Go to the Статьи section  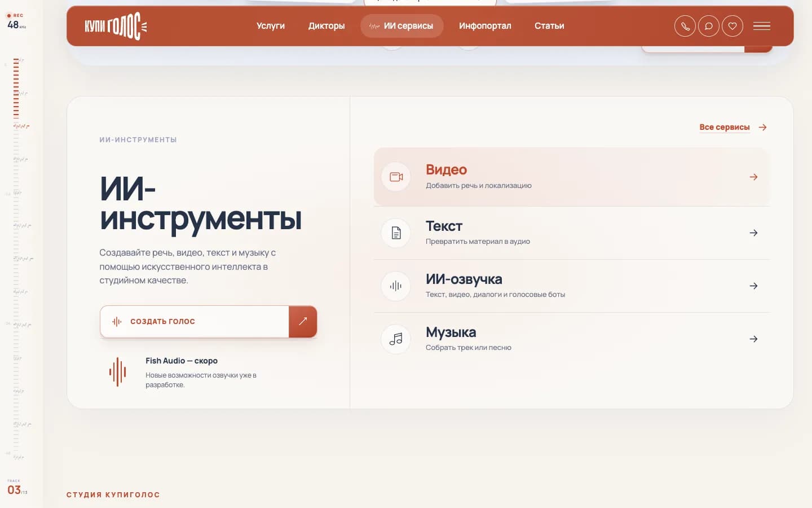point(549,26)
